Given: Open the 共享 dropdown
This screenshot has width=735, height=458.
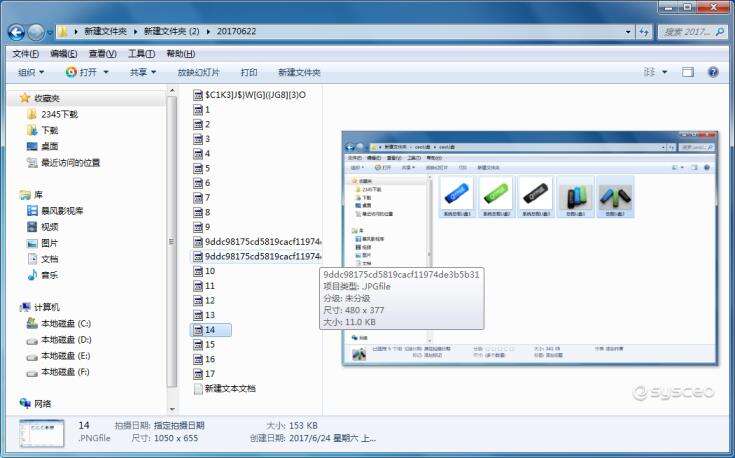Looking at the screenshot, I should click(143, 72).
